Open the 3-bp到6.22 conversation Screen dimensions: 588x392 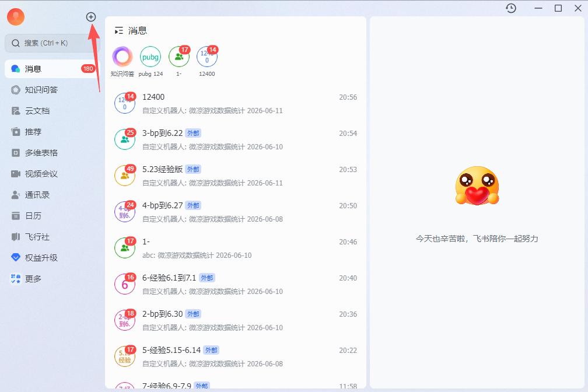236,139
